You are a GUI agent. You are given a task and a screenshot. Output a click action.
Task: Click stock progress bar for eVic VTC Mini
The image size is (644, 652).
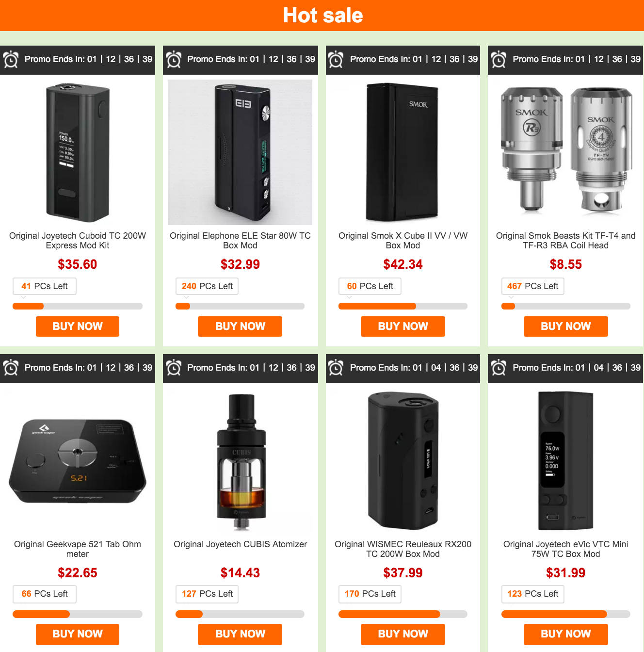pyautogui.click(x=566, y=614)
